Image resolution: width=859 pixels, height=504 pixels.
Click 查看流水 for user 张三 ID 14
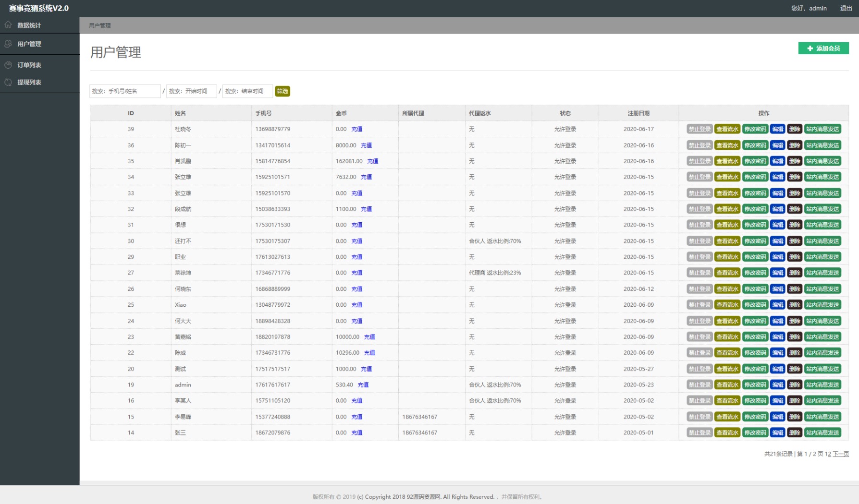727,433
